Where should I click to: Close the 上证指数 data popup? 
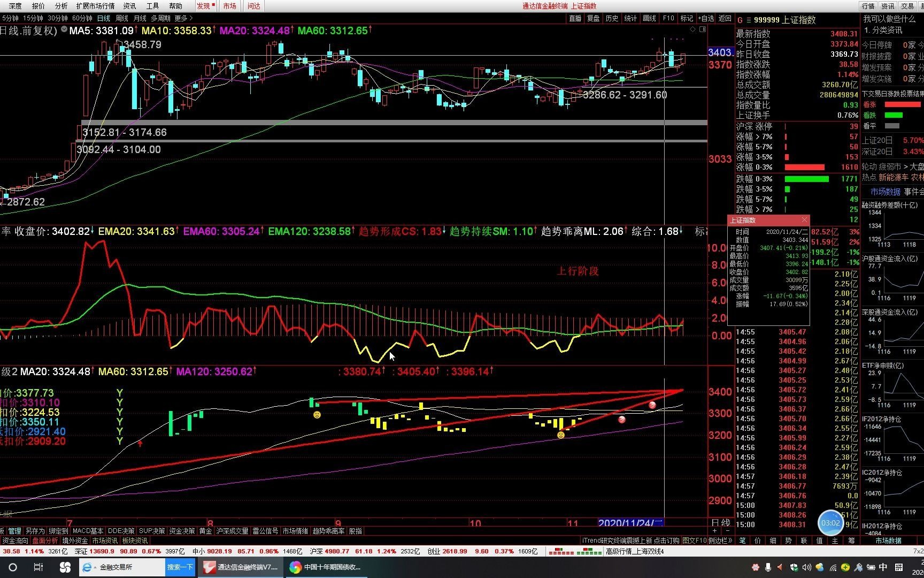804,220
